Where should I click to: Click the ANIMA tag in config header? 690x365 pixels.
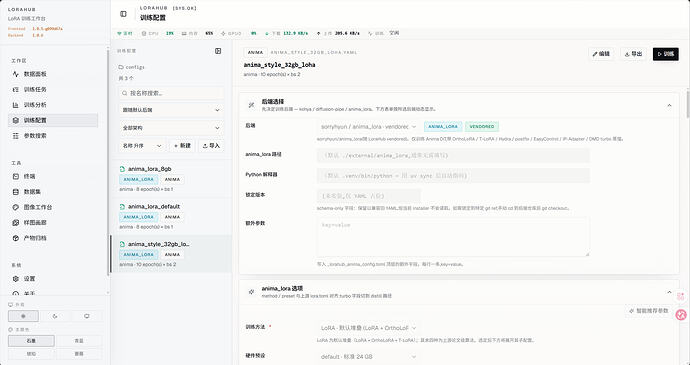[255, 52]
